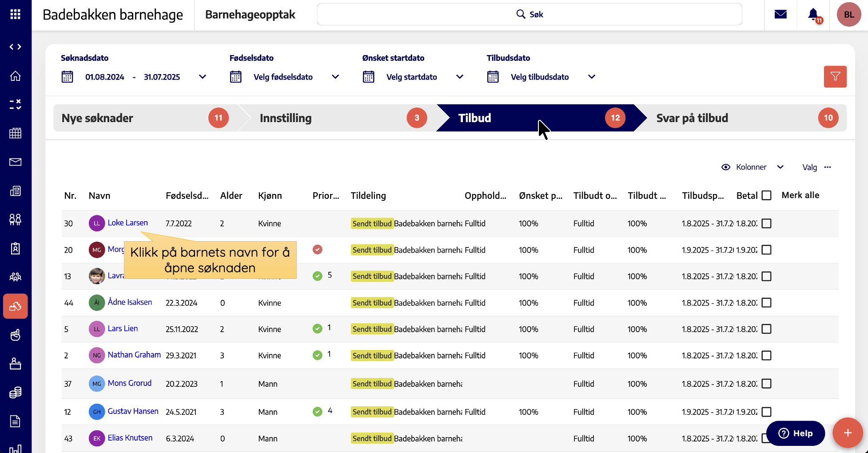This screenshot has height=453, width=868.
Task: Expand sidebar with the arrows icon
Action: (16, 47)
